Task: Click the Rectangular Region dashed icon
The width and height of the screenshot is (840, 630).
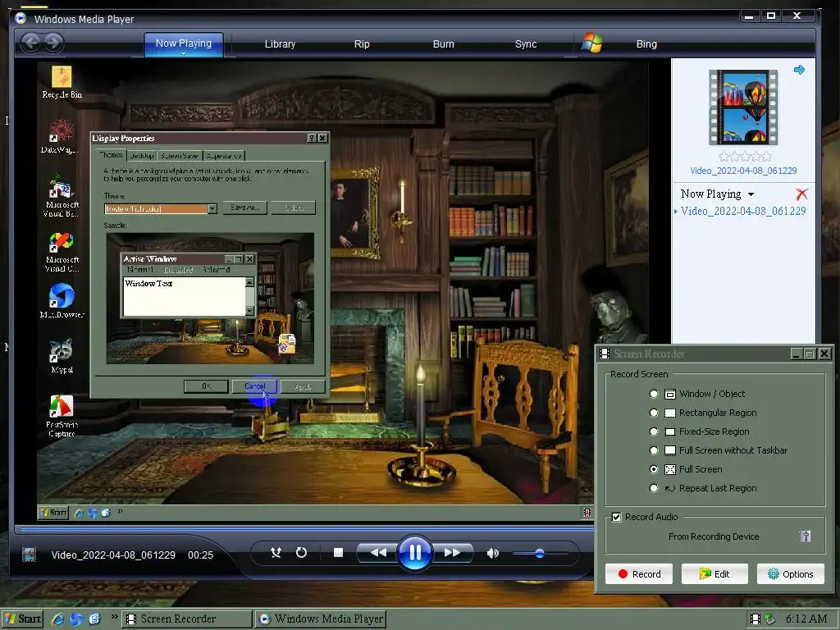Action: coord(669,413)
